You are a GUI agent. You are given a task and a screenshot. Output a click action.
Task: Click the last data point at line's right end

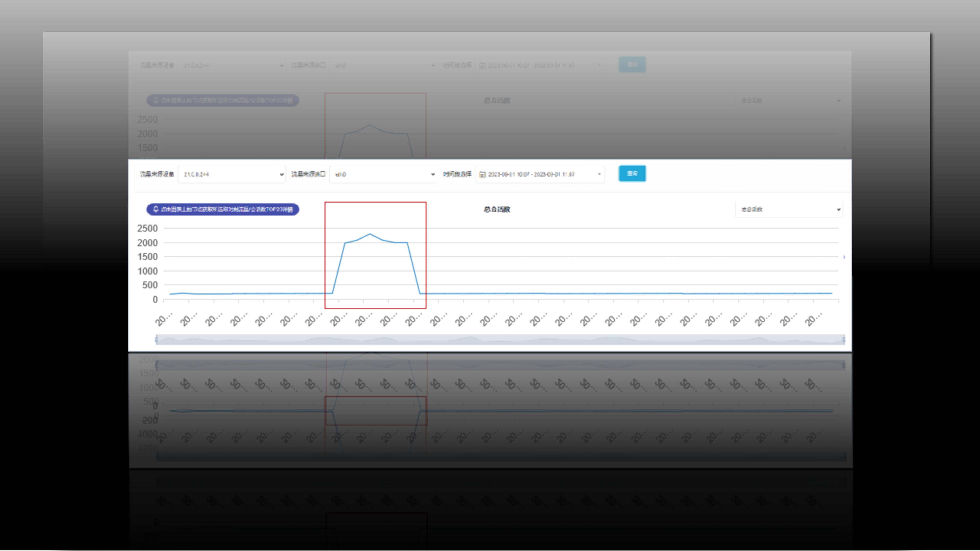832,293
